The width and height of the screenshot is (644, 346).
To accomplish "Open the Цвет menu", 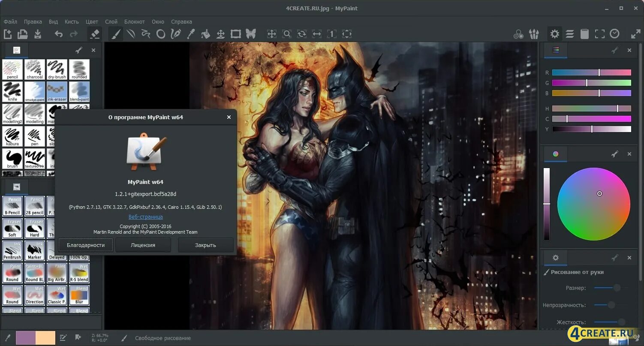I will [92, 21].
